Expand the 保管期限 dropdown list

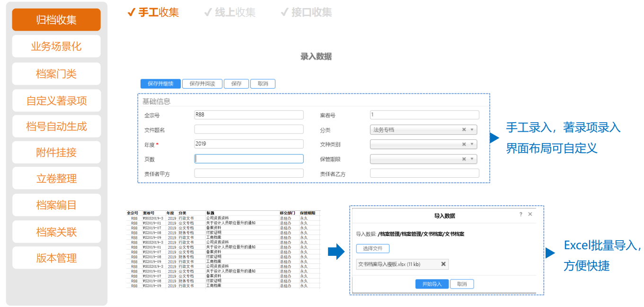click(x=472, y=159)
